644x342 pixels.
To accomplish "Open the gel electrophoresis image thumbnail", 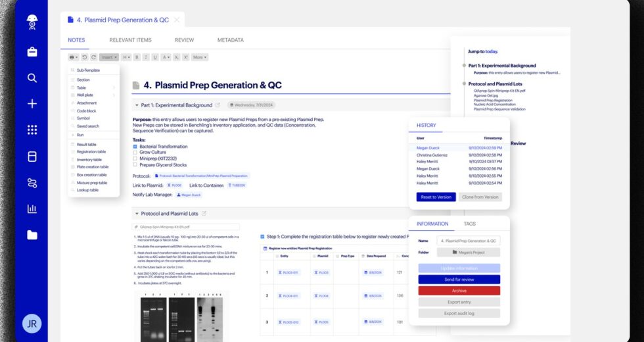I will (x=181, y=317).
